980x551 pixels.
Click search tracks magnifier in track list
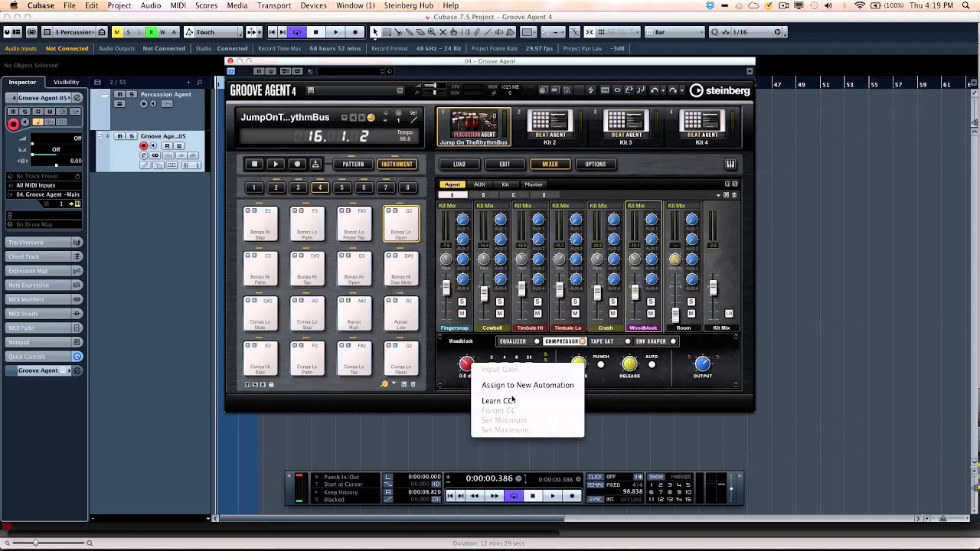coord(200,82)
